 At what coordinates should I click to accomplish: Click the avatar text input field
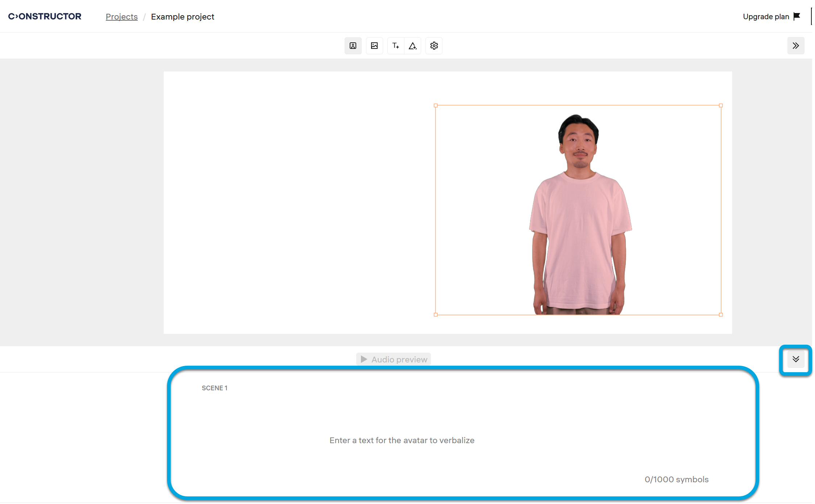[x=402, y=440]
